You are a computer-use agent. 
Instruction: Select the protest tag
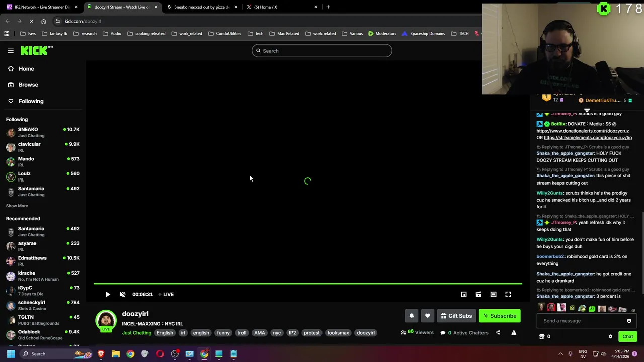[311, 333]
